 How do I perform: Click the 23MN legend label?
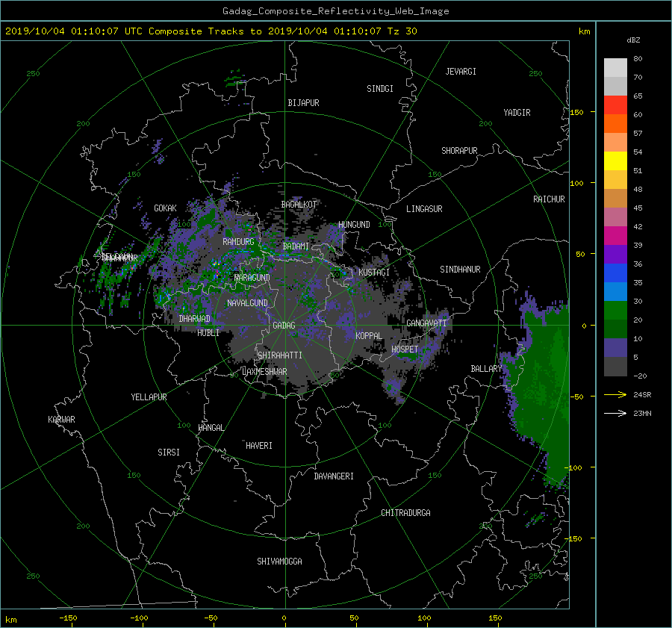[x=642, y=414]
